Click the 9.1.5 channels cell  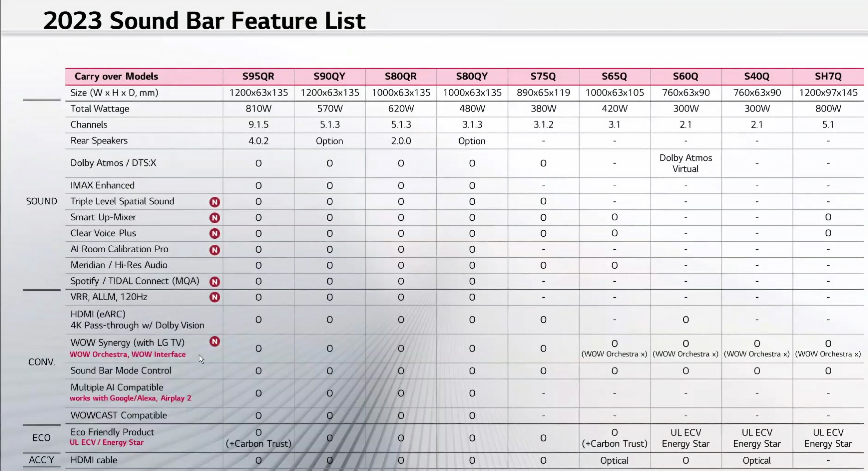pyautogui.click(x=258, y=125)
